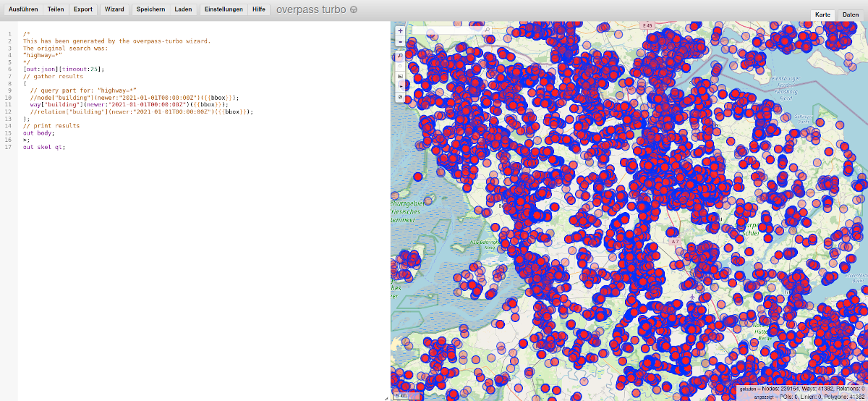Image resolution: width=868 pixels, height=401 pixels.
Task: Click the '// gather results' comment
Action: coord(53,76)
